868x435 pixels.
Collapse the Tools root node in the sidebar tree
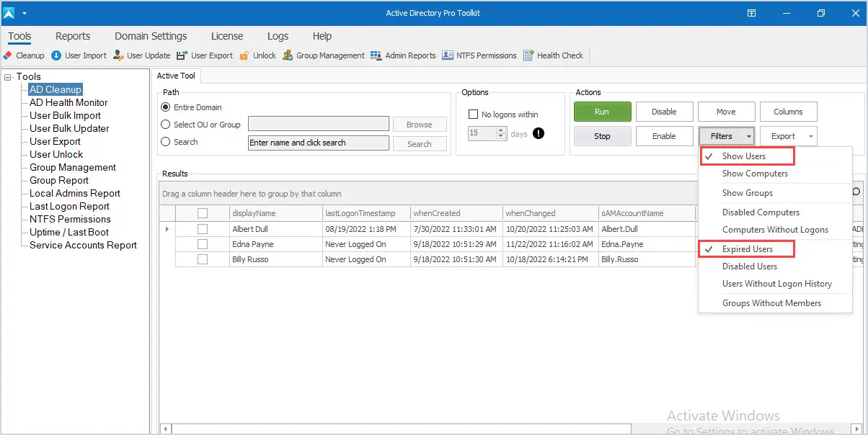pyautogui.click(x=8, y=77)
